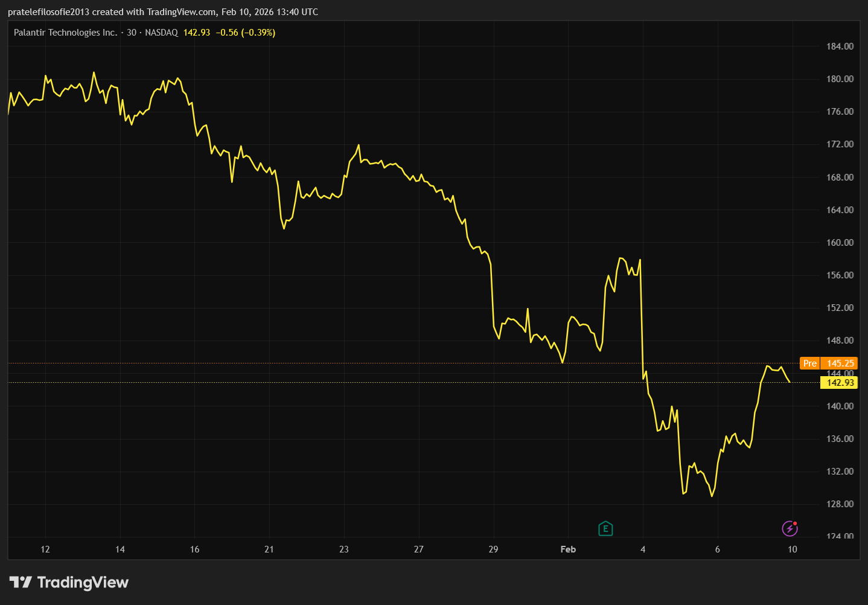The image size is (868, 605).
Task: Click the 184.00 price axis label
Action: tap(840, 46)
